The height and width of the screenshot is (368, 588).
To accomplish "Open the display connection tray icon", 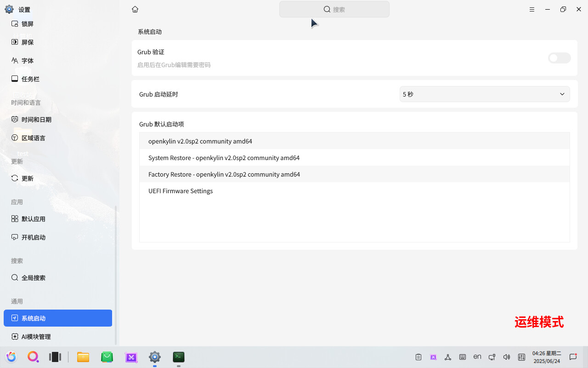I will coord(492,357).
